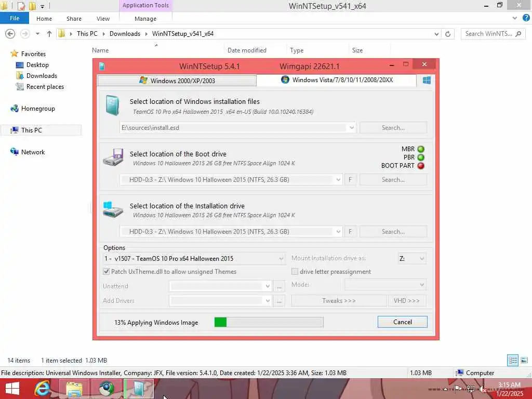Screen dimensions: 532x399
Task: Click the BOOT PART red status indicator
Action: coord(421,166)
